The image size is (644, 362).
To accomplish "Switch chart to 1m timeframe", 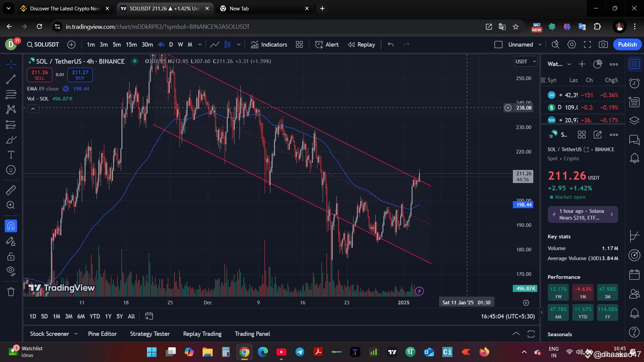I will click(91, 45).
